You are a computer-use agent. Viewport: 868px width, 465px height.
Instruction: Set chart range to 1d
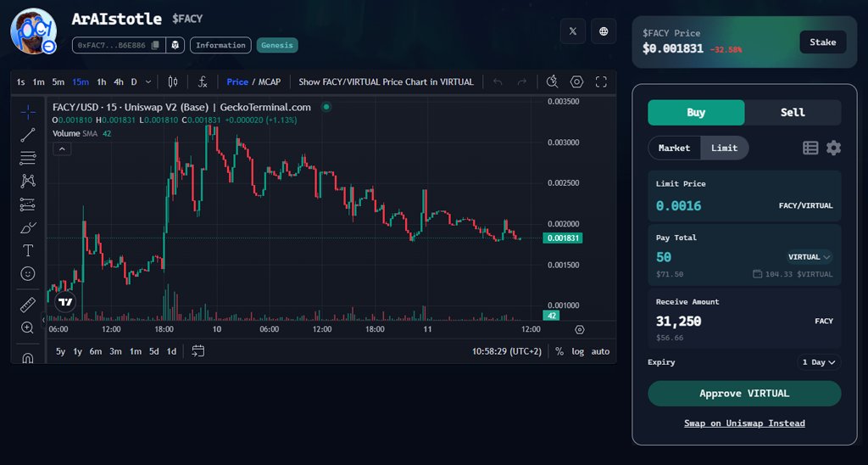[x=171, y=351]
